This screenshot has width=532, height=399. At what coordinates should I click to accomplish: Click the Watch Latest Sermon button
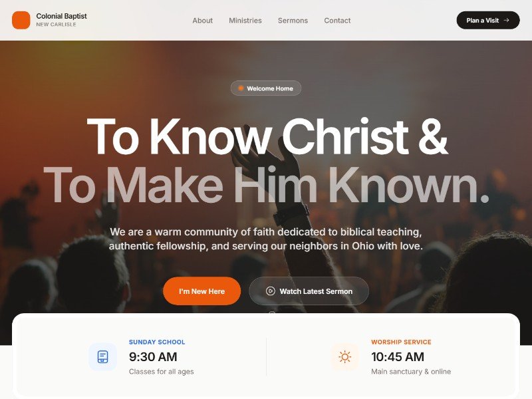coord(309,291)
